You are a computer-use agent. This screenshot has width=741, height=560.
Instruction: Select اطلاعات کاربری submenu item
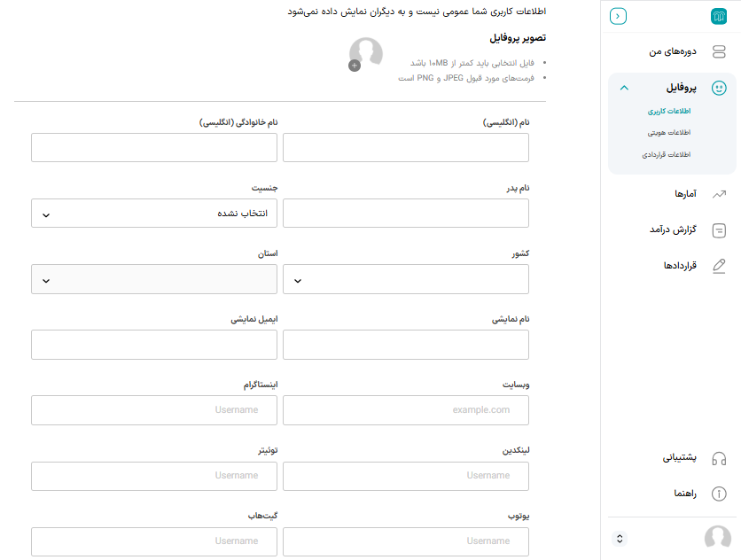coord(669,111)
